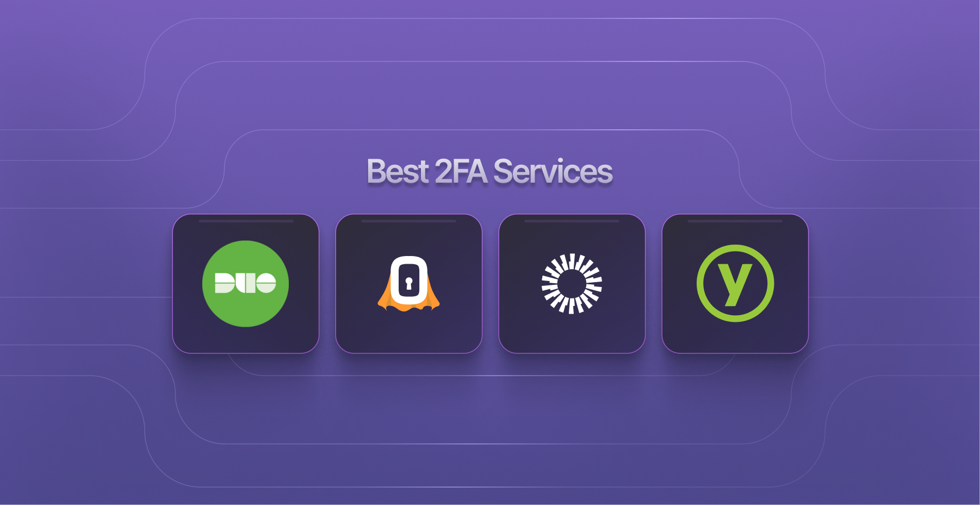Click the hollow center of sunburst logo
Image resolution: width=980 pixels, height=505 pixels.
coord(572,284)
